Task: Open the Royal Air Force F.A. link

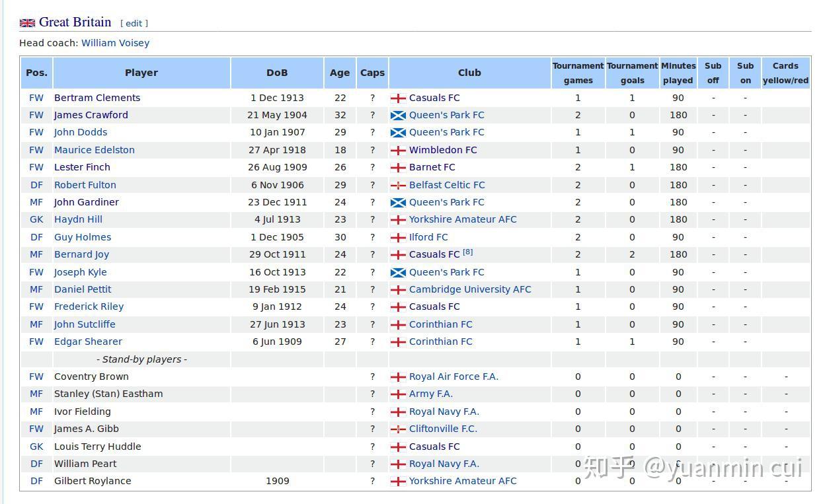Action: point(453,377)
